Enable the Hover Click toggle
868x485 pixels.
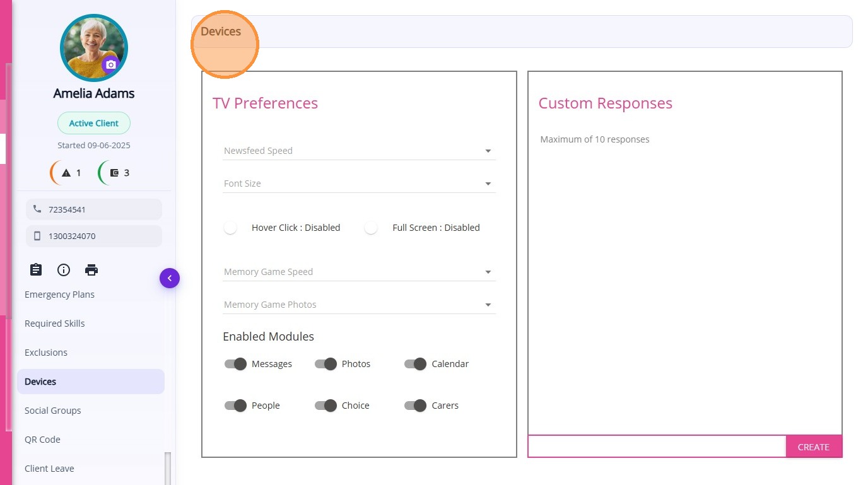click(x=231, y=228)
